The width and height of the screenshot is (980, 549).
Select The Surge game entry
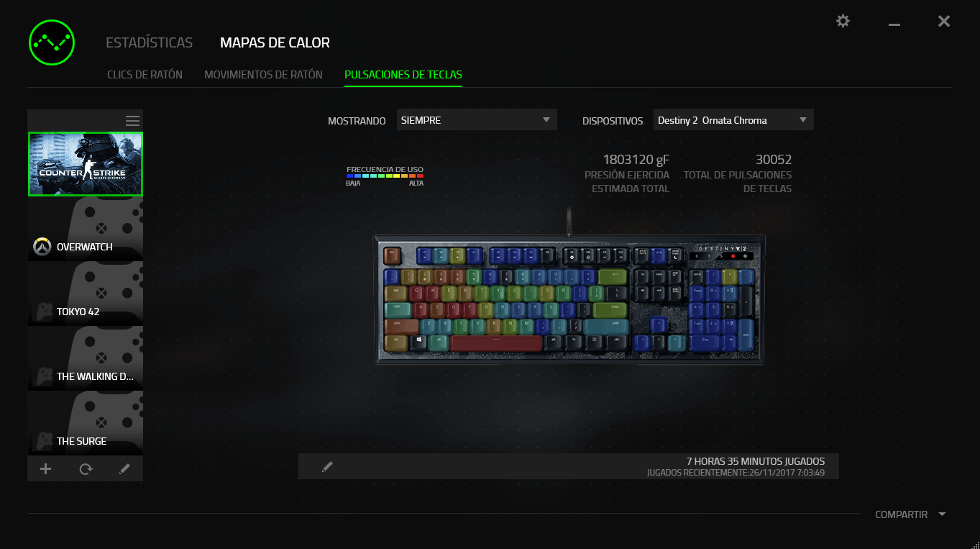tap(86, 423)
